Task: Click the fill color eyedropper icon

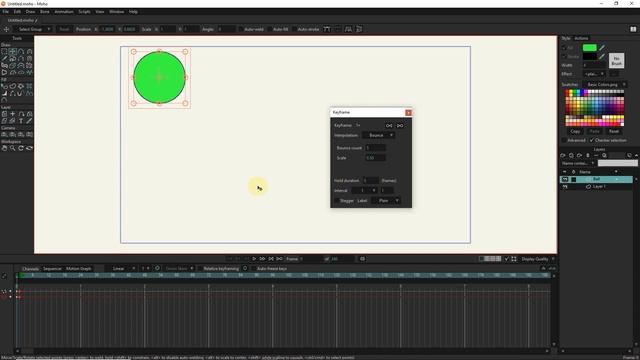Action: click(602, 48)
